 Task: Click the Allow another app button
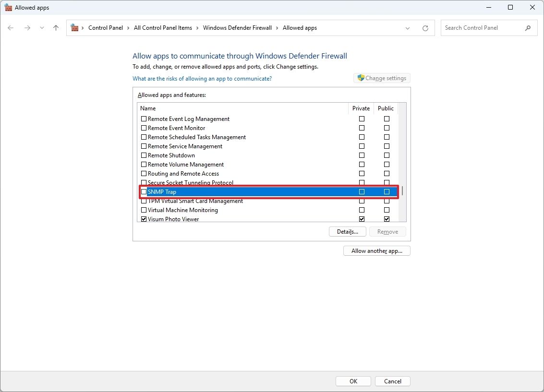pyautogui.click(x=376, y=250)
